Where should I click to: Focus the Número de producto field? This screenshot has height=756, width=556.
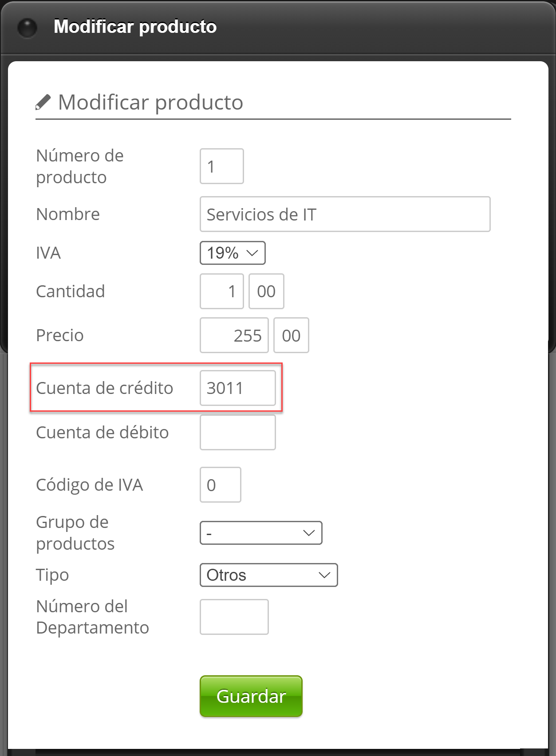click(221, 166)
